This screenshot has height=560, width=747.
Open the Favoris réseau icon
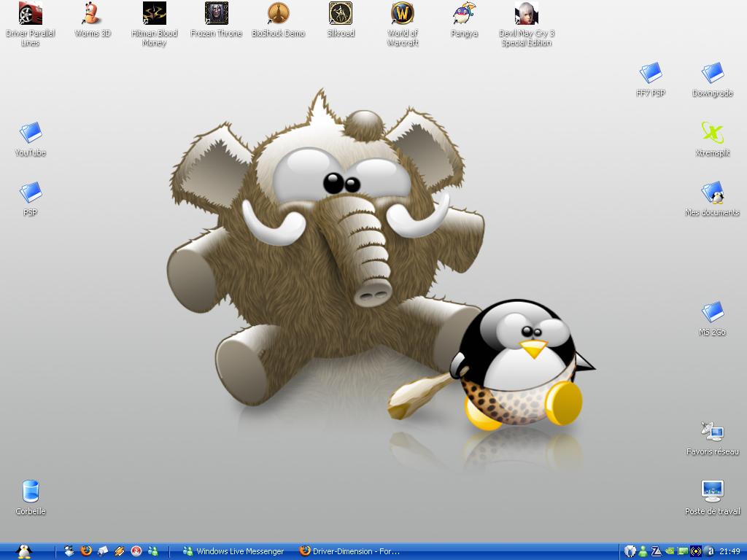pos(712,432)
